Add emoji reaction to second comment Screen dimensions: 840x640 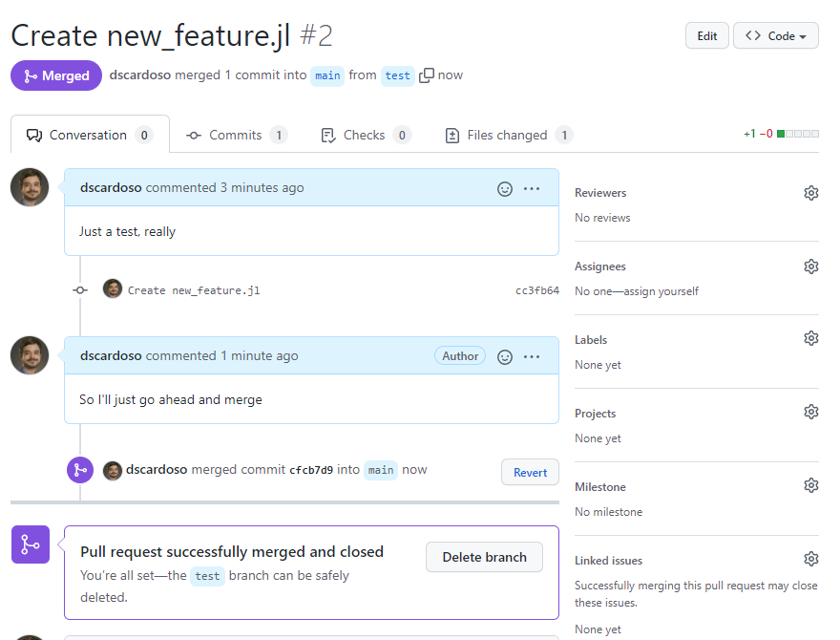pos(505,356)
